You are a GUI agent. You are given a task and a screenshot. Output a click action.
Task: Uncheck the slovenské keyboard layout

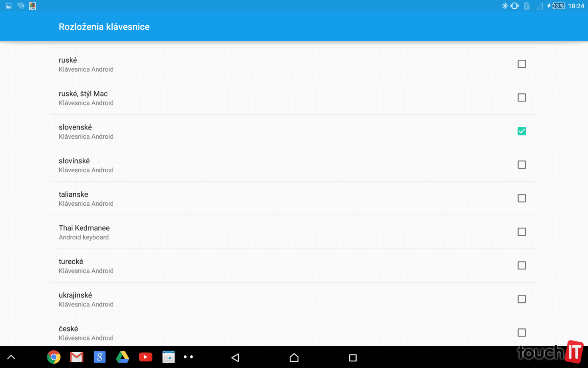click(522, 131)
